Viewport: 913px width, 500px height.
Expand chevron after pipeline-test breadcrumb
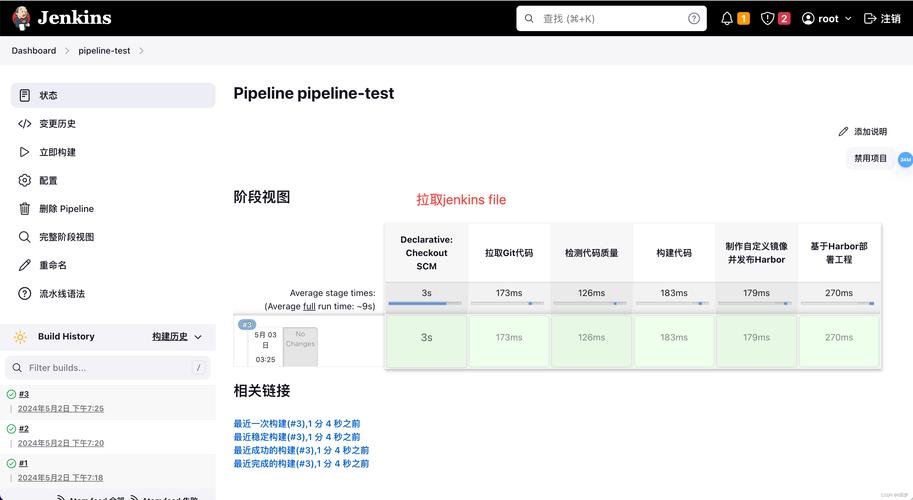[x=141, y=51]
